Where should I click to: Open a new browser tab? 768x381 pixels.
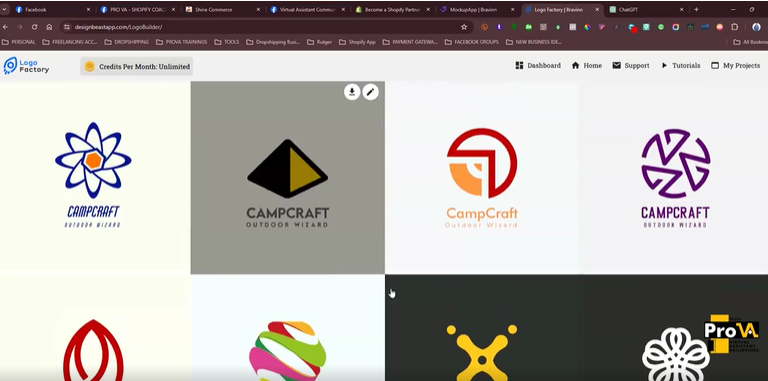696,9
